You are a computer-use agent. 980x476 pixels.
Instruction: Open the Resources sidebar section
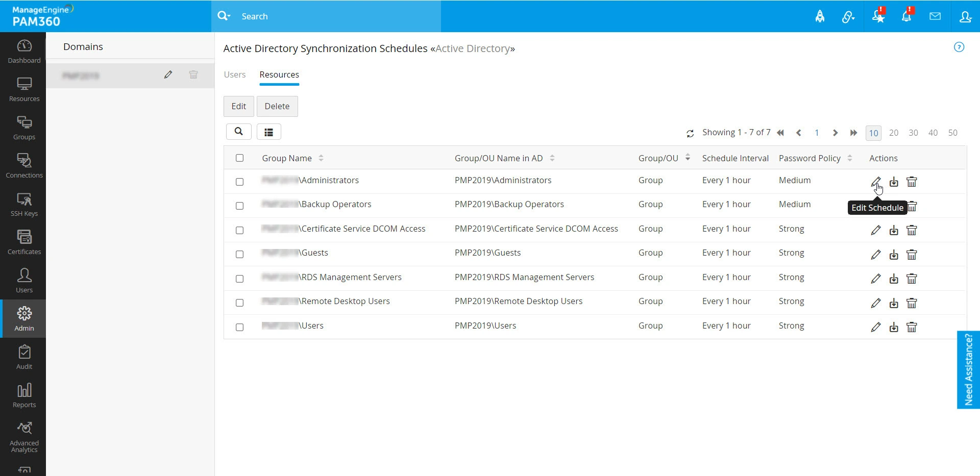coord(23,89)
